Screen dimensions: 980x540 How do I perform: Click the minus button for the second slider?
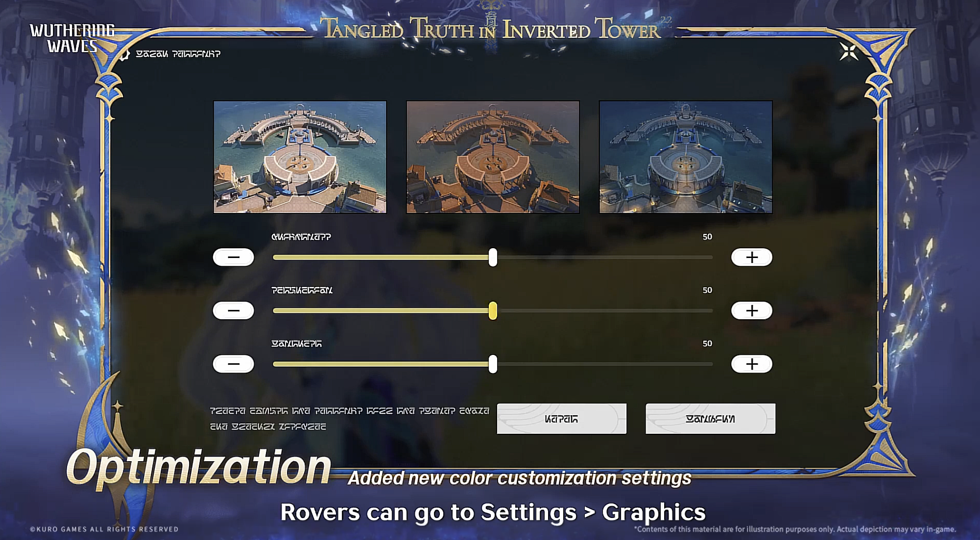[x=234, y=310]
